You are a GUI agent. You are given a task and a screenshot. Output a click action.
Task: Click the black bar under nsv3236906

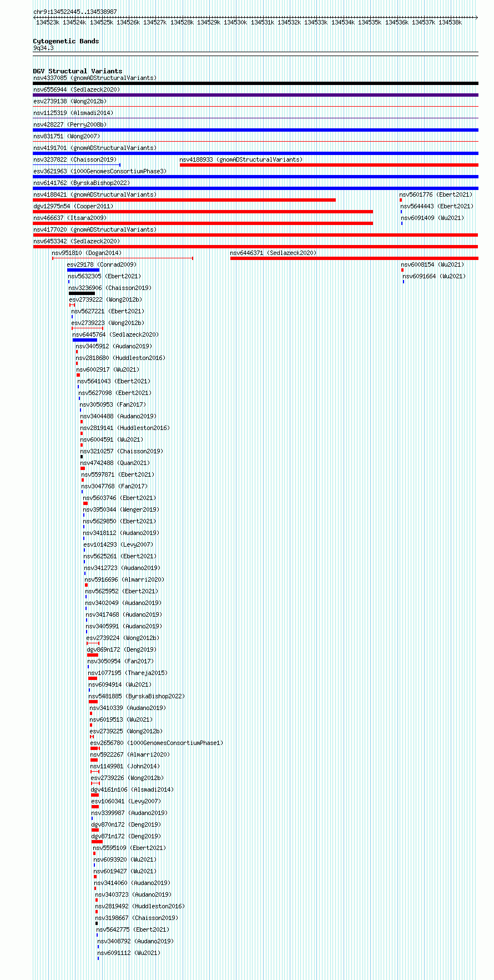[82, 293]
